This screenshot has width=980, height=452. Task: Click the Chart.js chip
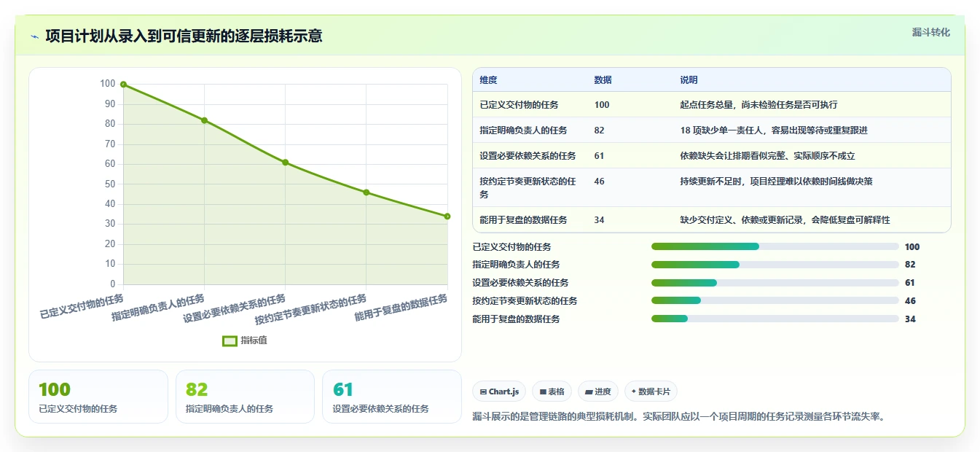click(x=499, y=391)
